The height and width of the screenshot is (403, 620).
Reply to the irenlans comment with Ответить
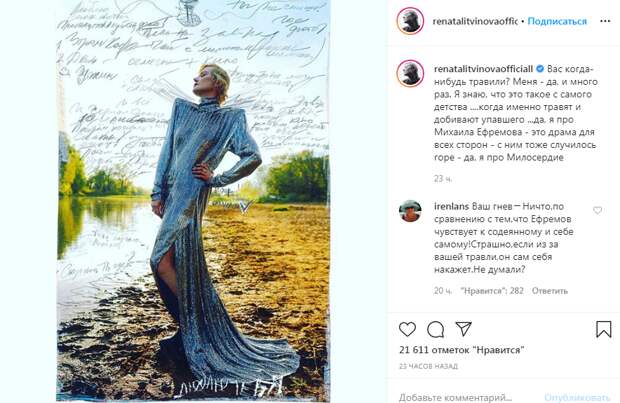click(550, 291)
